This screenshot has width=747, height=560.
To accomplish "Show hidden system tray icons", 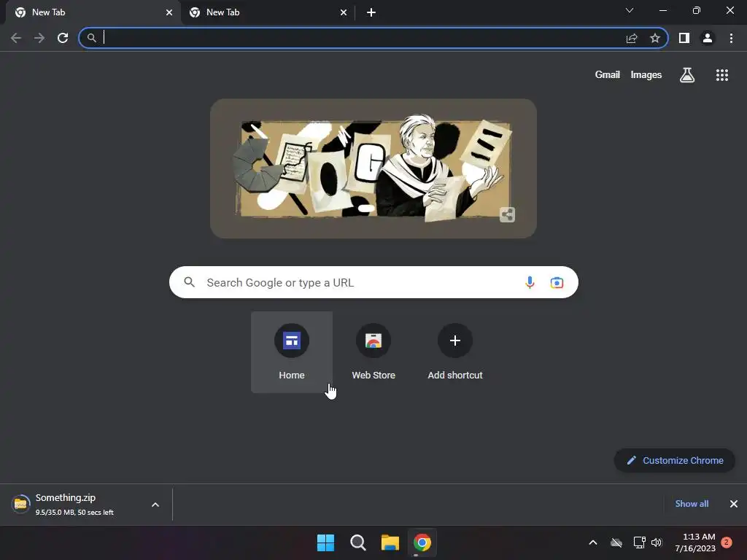I will 593,542.
